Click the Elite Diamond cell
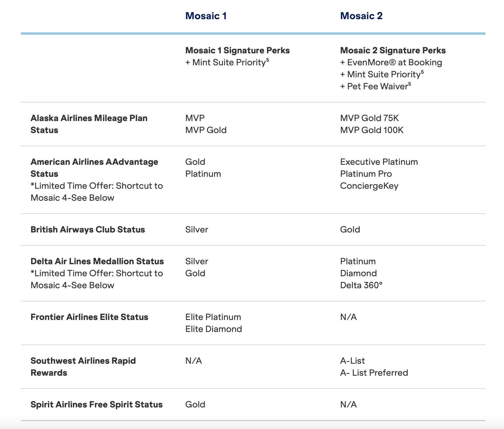Image resolution: width=504 pixels, height=429 pixels. click(x=214, y=329)
